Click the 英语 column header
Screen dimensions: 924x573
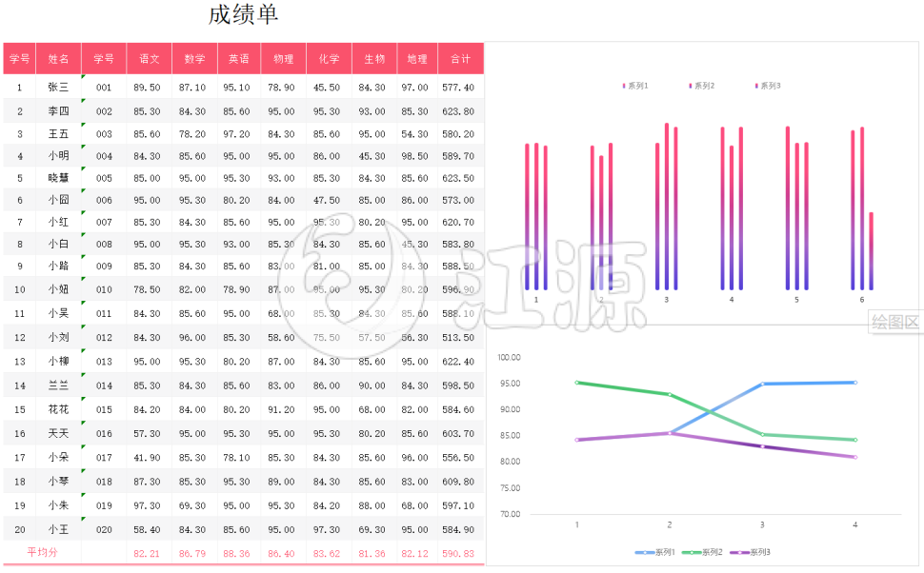tap(239, 58)
